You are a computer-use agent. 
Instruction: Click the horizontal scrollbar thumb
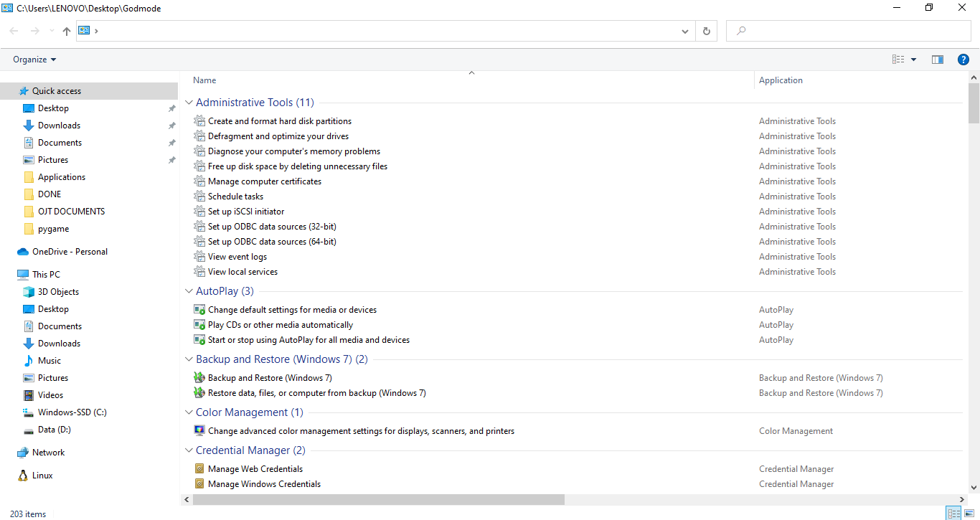379,499
